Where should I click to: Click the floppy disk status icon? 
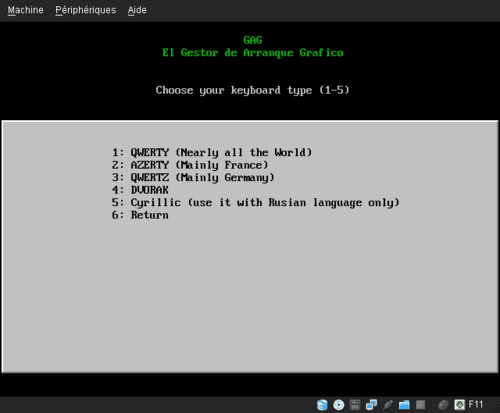(x=355, y=405)
